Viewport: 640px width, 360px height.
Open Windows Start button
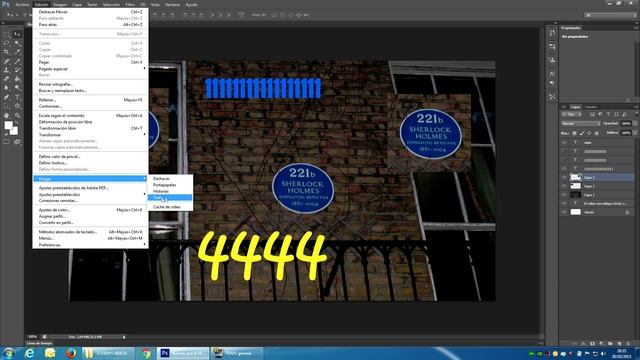coord(9,353)
